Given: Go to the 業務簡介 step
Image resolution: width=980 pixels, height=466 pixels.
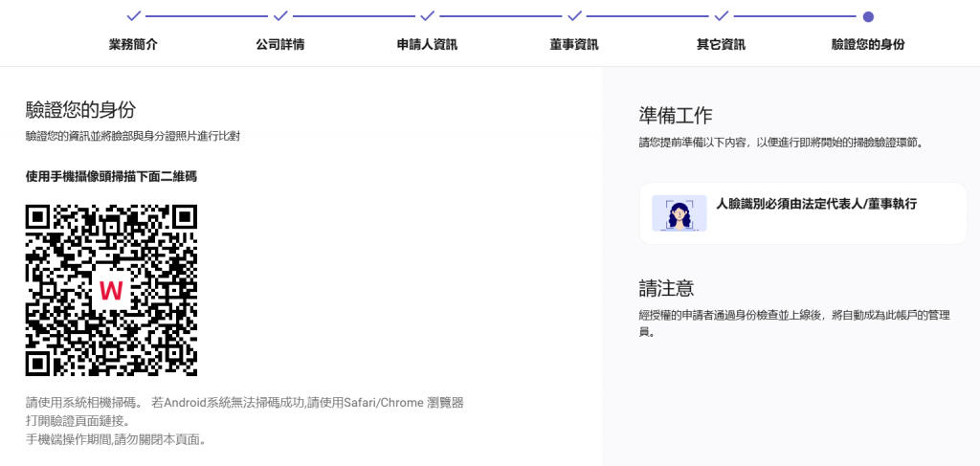Looking at the screenshot, I should [x=133, y=45].
